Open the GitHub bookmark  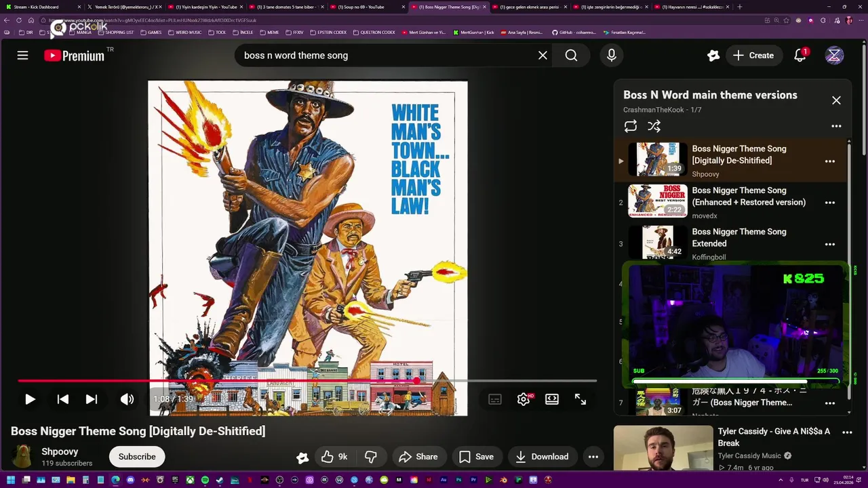tap(574, 33)
